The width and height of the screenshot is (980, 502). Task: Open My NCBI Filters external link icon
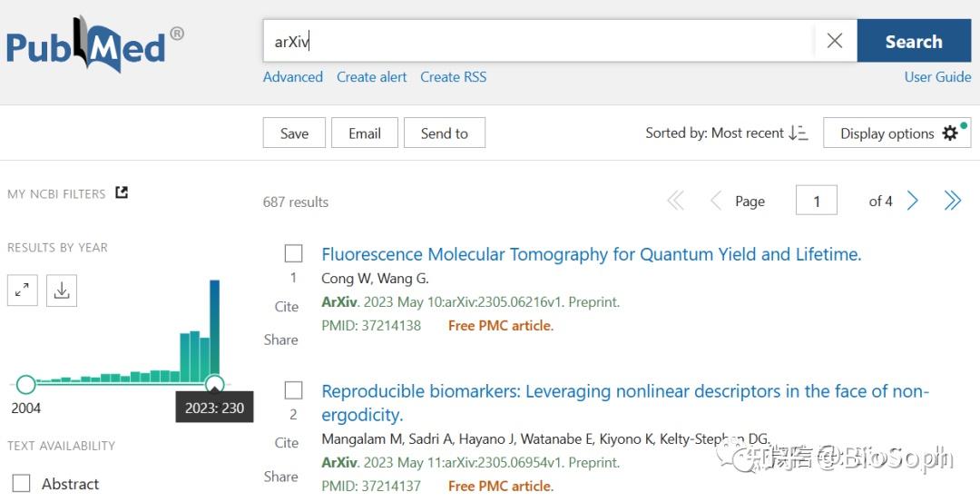[x=122, y=192]
